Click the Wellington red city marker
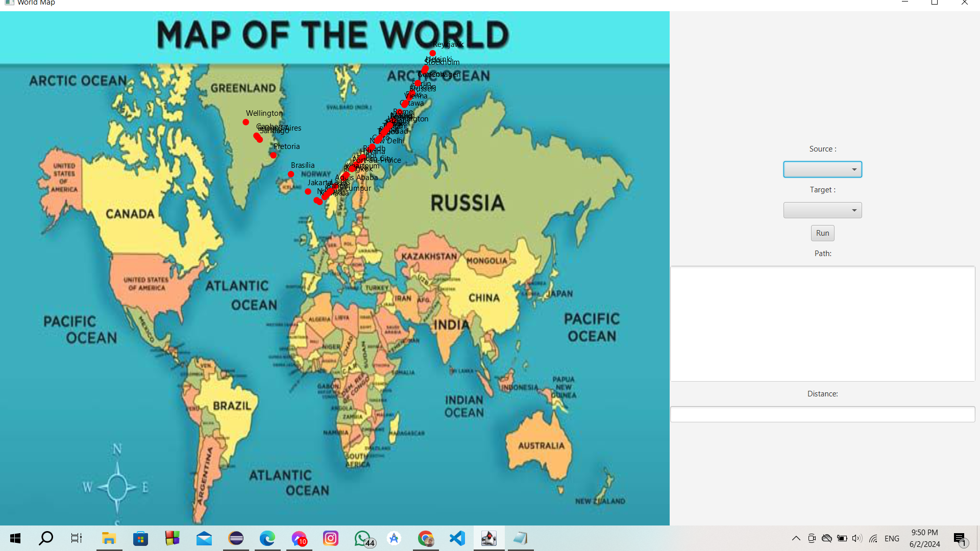Viewport: 980px width, 551px height. 246,122
